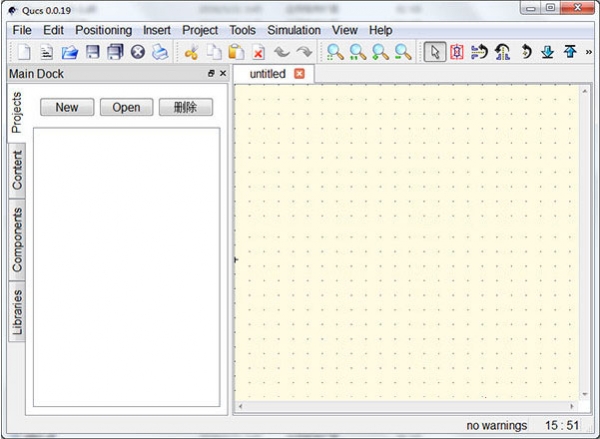This screenshot has height=439, width=600.
Task: Click the horizontal scrollbar under the schematic
Action: [405, 407]
